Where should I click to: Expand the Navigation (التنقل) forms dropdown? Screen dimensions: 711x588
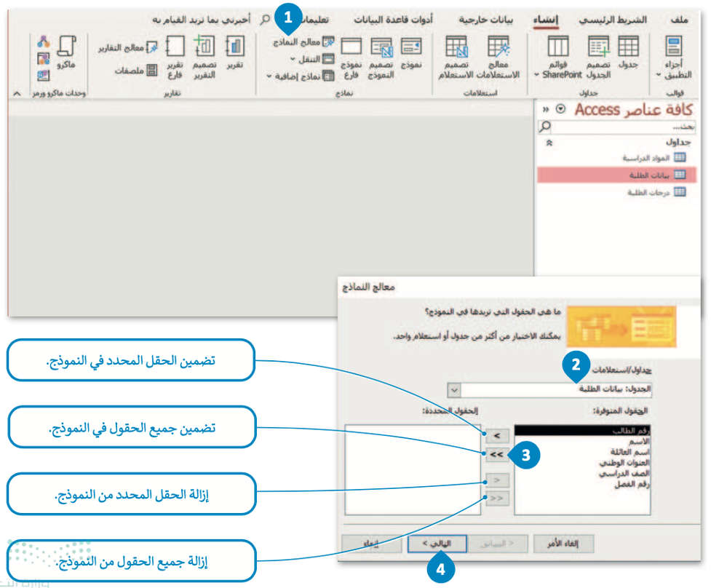(x=312, y=59)
